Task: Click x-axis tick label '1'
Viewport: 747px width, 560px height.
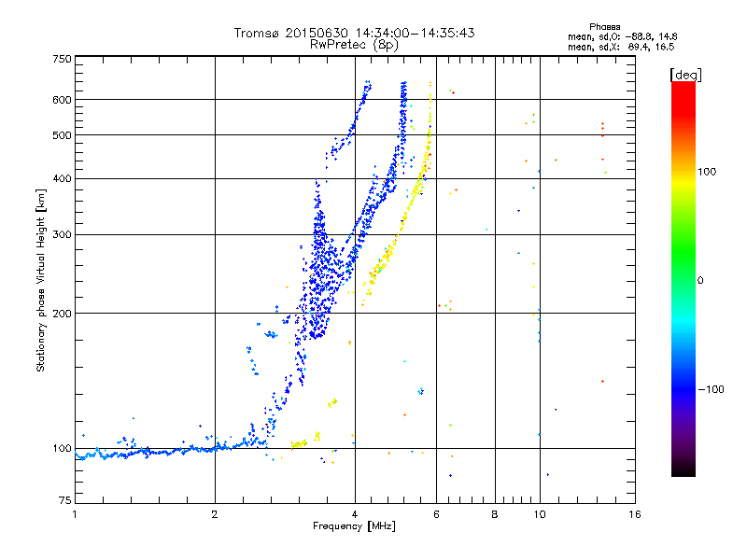Action: [75, 514]
